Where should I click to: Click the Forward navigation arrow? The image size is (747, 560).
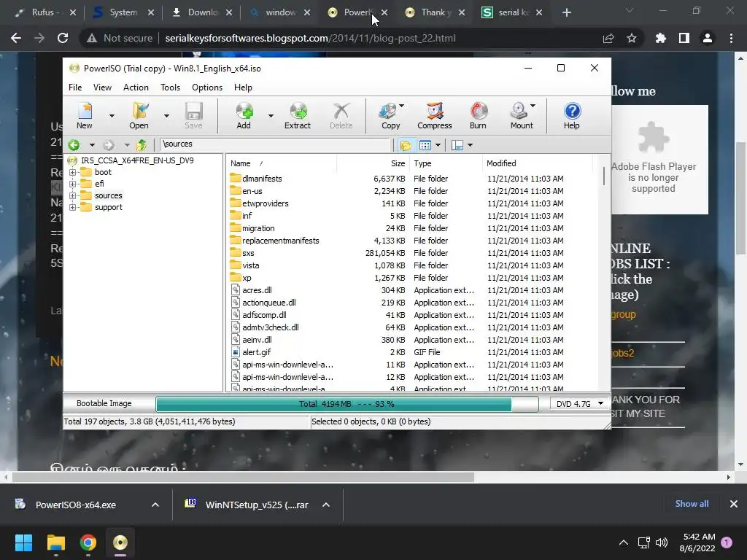point(109,145)
